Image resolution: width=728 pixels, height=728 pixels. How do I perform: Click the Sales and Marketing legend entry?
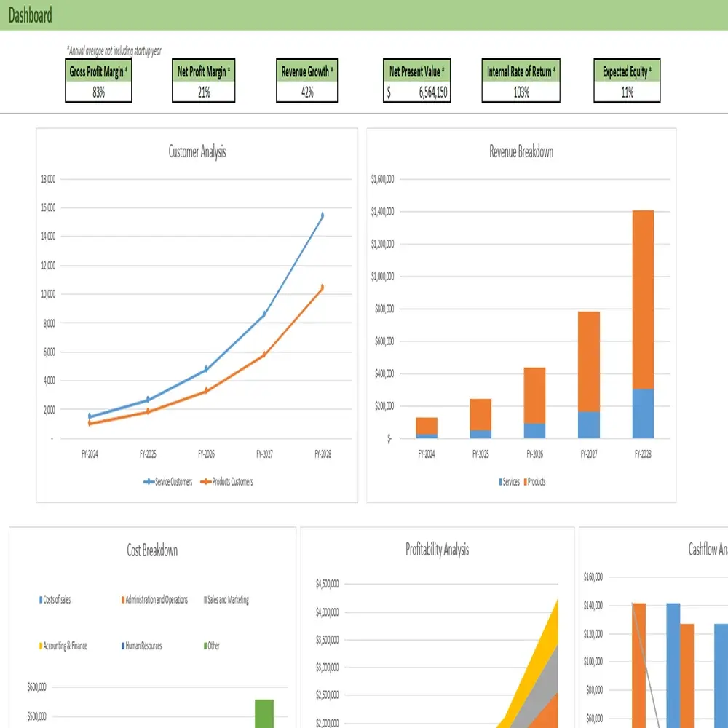(x=227, y=600)
